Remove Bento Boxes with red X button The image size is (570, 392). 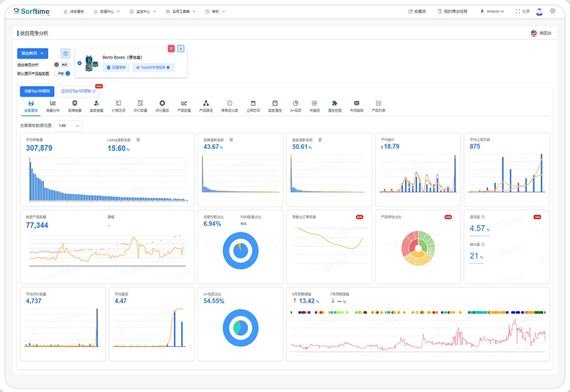pyautogui.click(x=171, y=48)
